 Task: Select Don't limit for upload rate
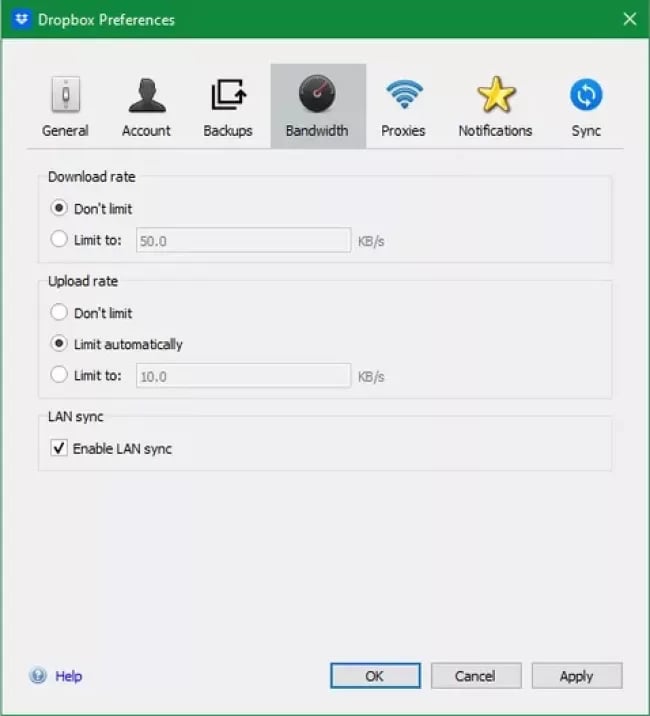point(59,312)
